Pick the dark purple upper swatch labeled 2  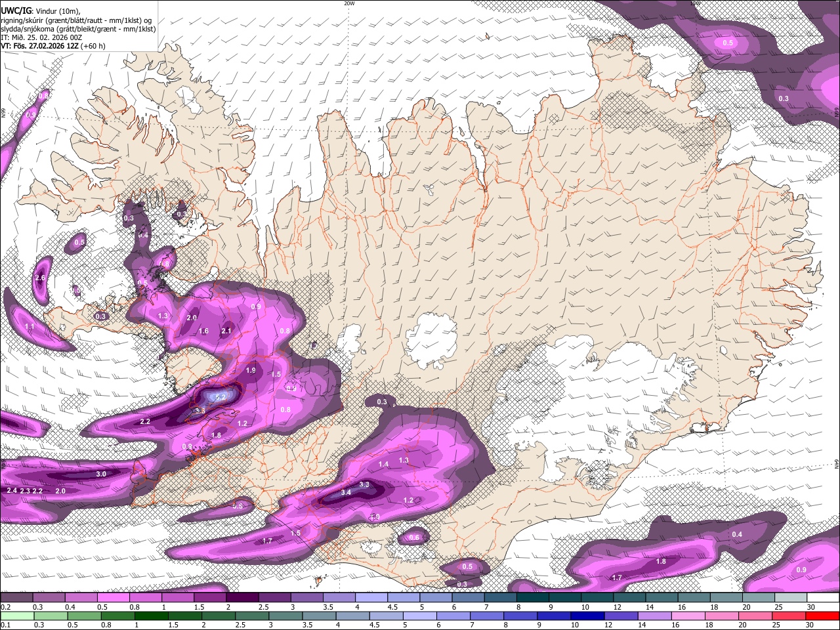click(241, 598)
